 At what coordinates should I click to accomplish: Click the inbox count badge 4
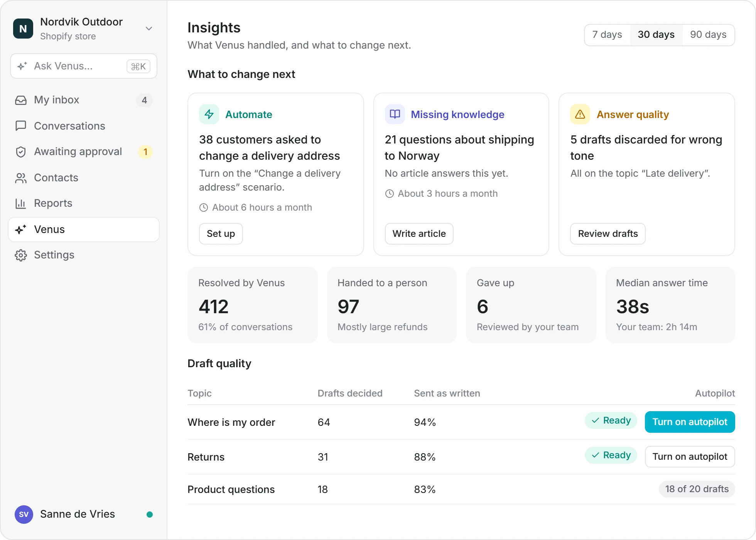click(x=144, y=100)
